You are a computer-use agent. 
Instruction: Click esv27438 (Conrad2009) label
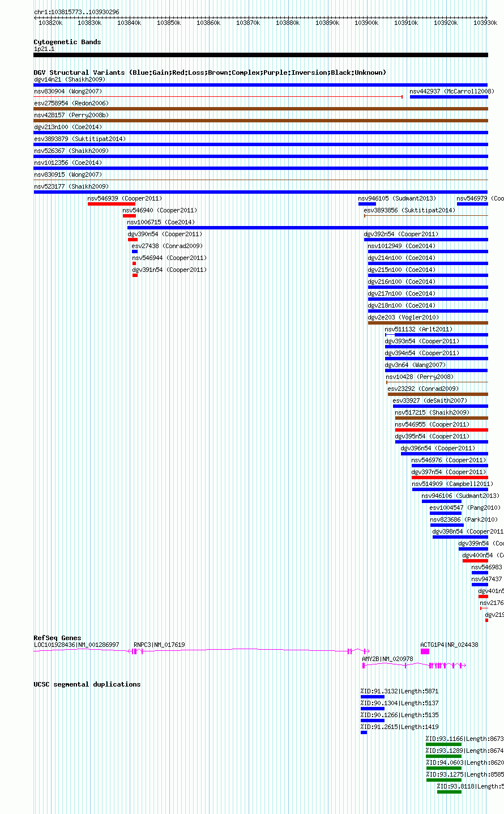167,246
